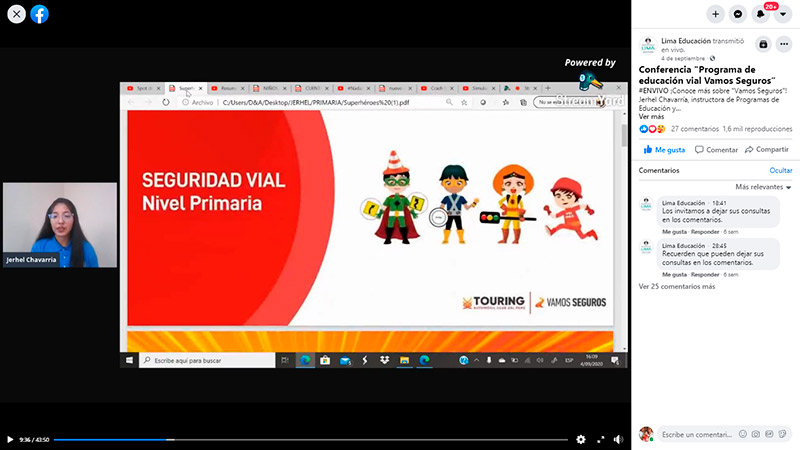Screen dimensions: 800x450
Task: Close the video viewer with X button
Action: click(15, 14)
